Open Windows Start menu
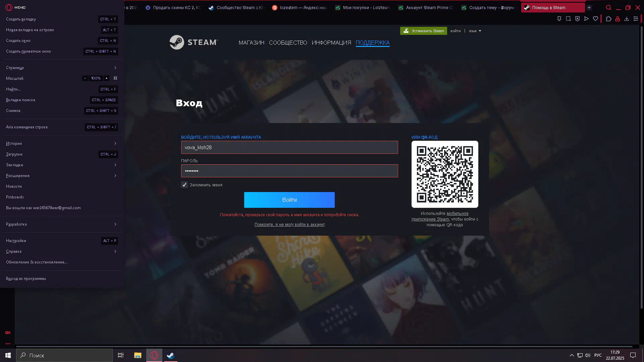The width and height of the screenshot is (644, 362). pos(8,355)
